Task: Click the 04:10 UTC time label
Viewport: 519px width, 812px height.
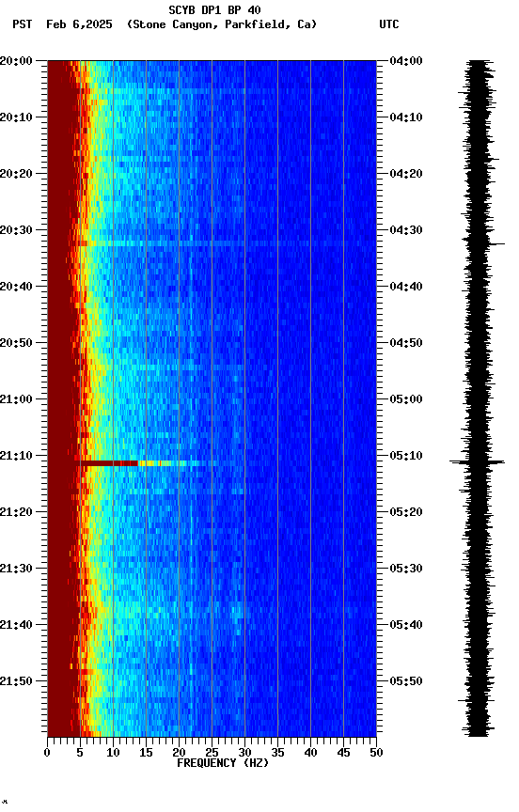Action: coord(406,117)
